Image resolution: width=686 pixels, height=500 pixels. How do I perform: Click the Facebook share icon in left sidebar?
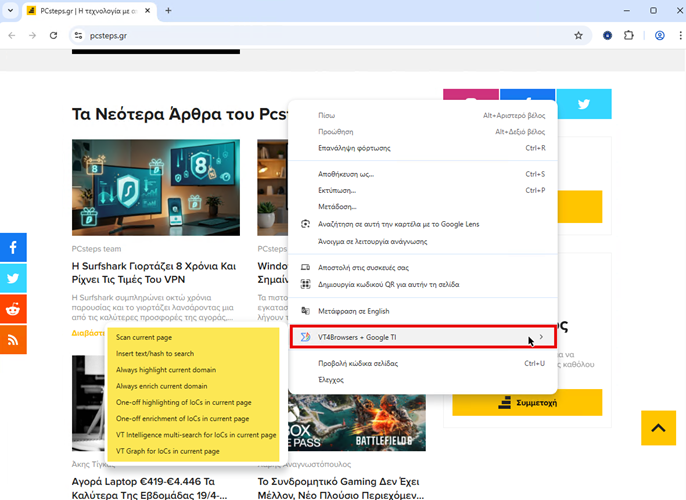click(13, 247)
